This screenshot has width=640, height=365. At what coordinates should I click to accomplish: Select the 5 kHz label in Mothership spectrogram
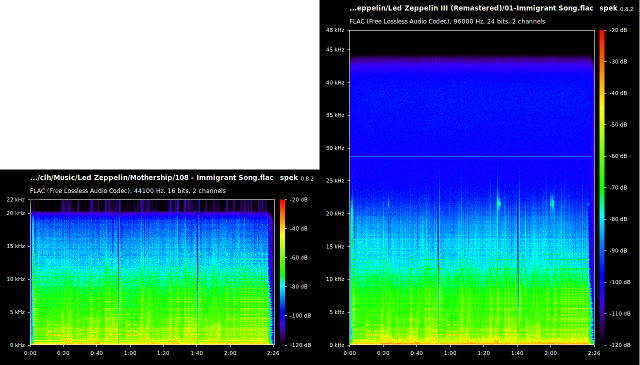click(x=17, y=312)
